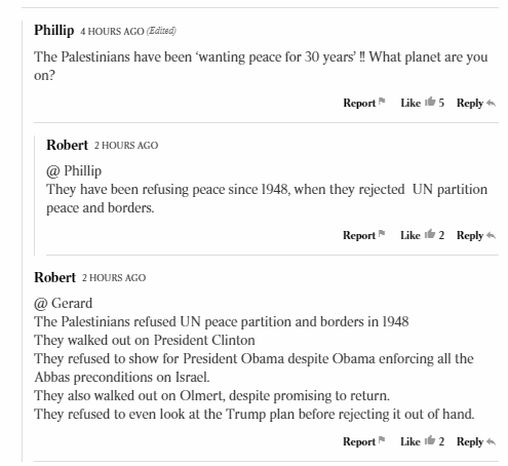Click the Edited label beside Phillip's timestamp
The image size is (508, 466).
pyautogui.click(x=161, y=31)
